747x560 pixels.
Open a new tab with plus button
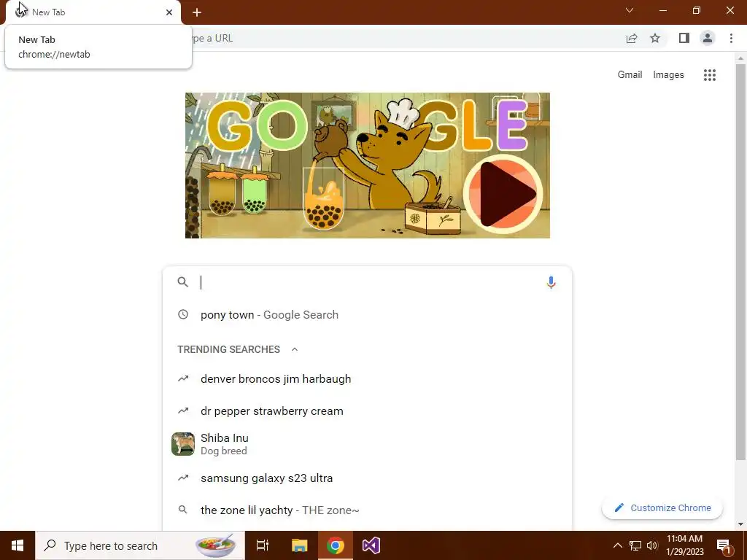[x=197, y=12]
